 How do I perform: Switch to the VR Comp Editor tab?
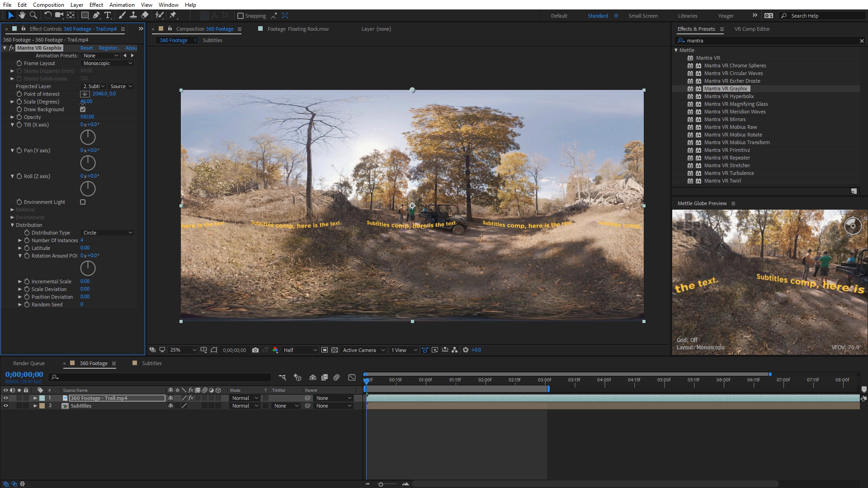752,29
